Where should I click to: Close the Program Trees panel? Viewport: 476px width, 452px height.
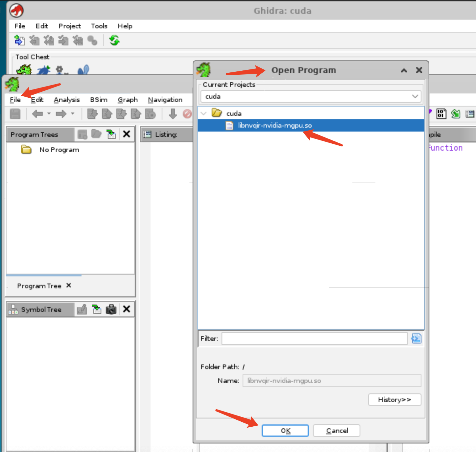pyautogui.click(x=127, y=134)
